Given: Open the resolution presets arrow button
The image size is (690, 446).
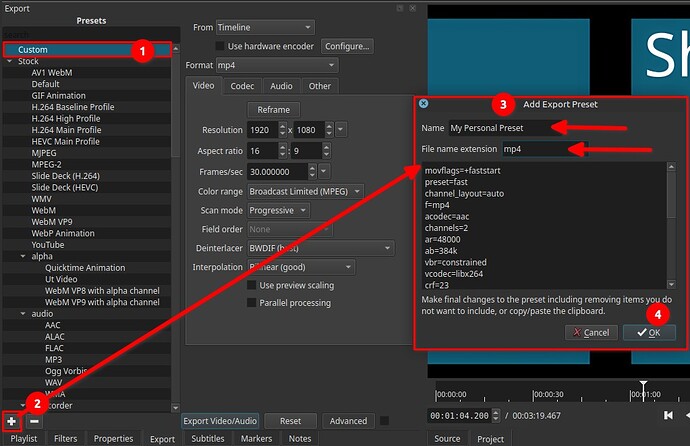Looking at the screenshot, I should point(341,130).
